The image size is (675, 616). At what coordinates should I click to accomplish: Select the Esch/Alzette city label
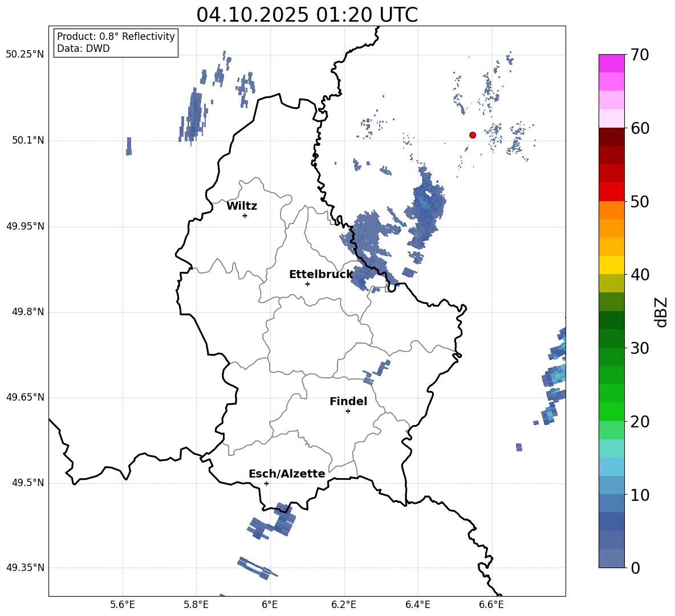[x=287, y=474]
